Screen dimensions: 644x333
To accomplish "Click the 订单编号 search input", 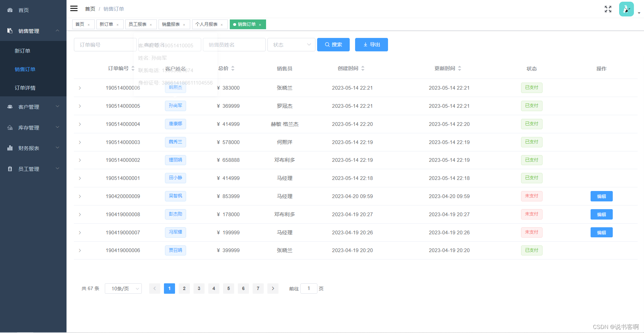I will (x=105, y=45).
